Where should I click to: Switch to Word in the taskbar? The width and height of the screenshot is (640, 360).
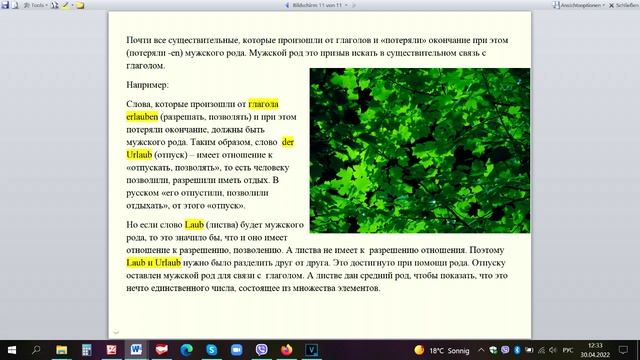[x=136, y=350]
